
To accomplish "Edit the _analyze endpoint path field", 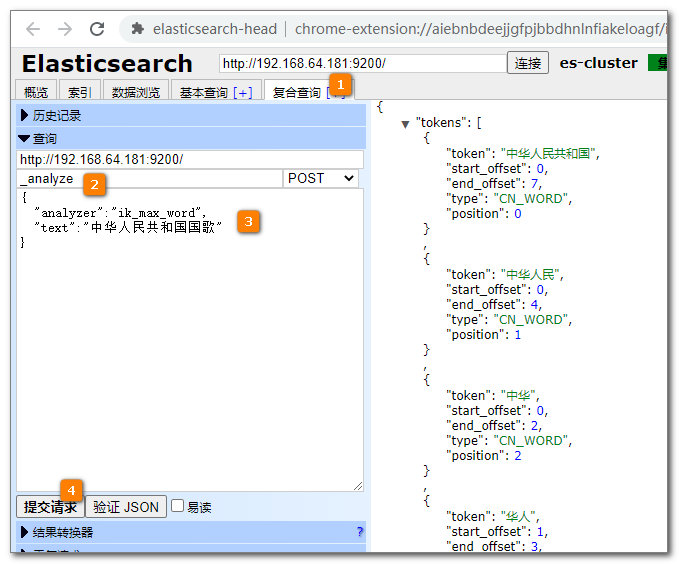I will 149,178.
